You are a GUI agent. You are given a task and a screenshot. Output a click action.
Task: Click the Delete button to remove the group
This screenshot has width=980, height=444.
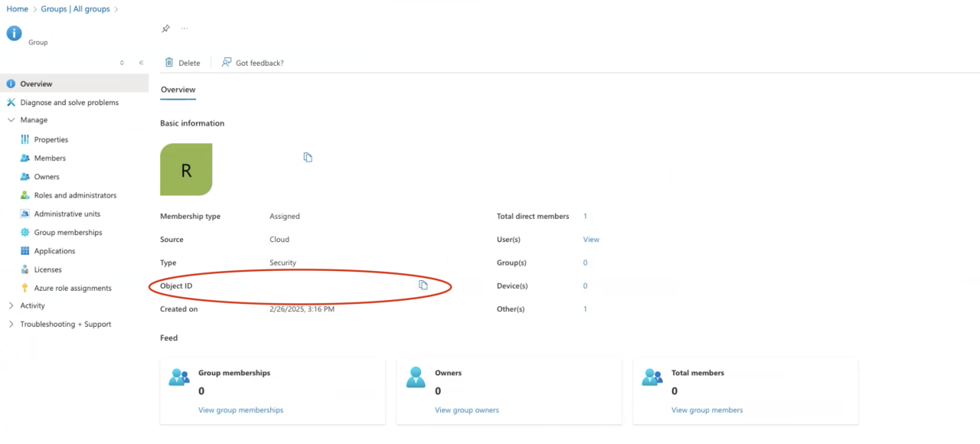(183, 62)
